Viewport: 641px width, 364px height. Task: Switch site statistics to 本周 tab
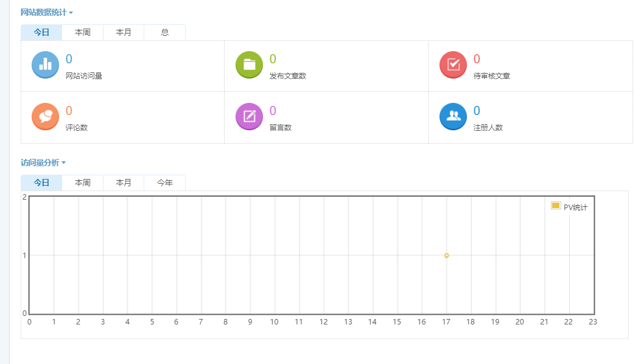pyautogui.click(x=83, y=32)
